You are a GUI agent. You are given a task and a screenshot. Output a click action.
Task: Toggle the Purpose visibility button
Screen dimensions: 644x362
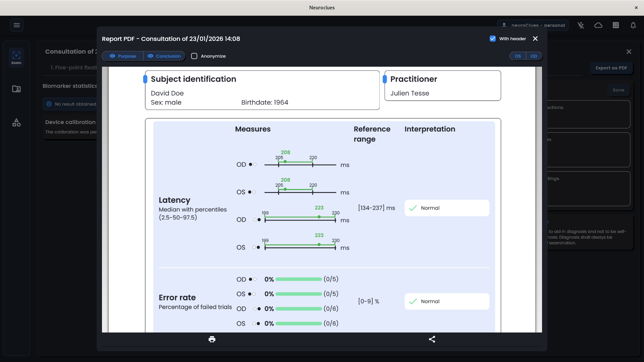123,56
